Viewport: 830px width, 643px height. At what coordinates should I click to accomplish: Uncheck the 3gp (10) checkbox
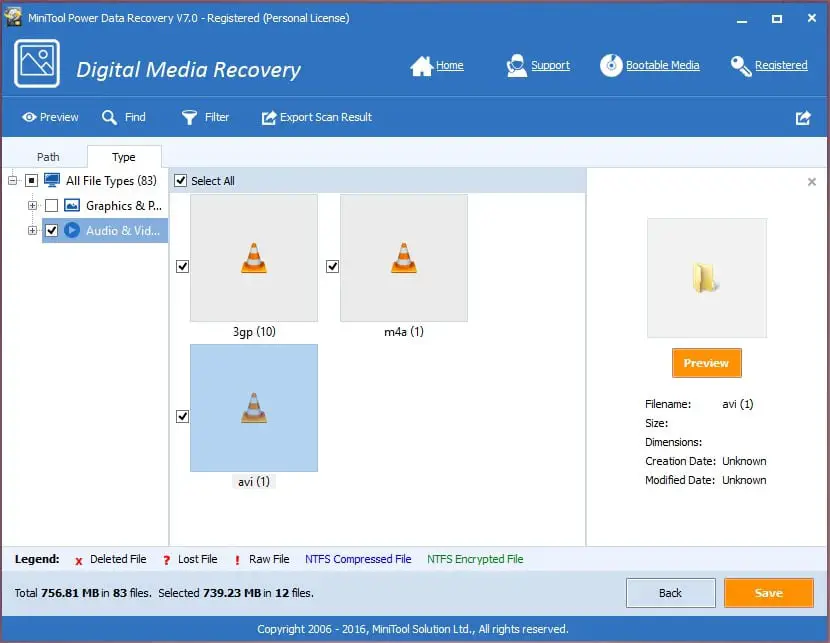(x=183, y=266)
